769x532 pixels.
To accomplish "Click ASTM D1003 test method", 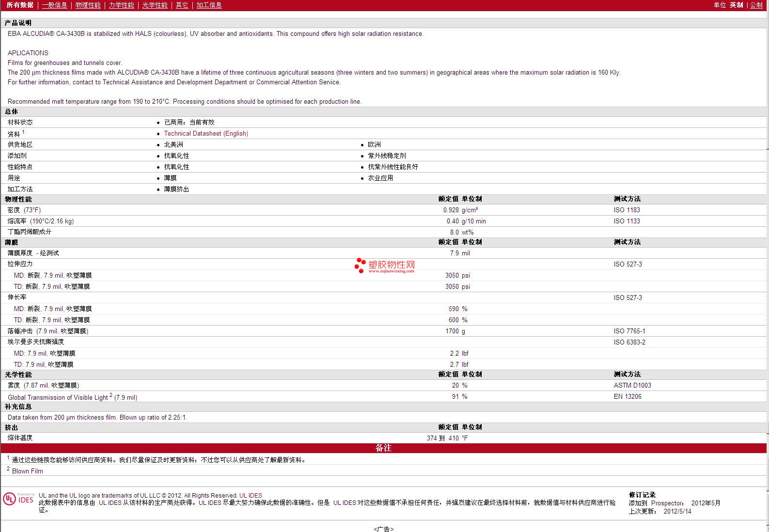I will coord(632,385).
